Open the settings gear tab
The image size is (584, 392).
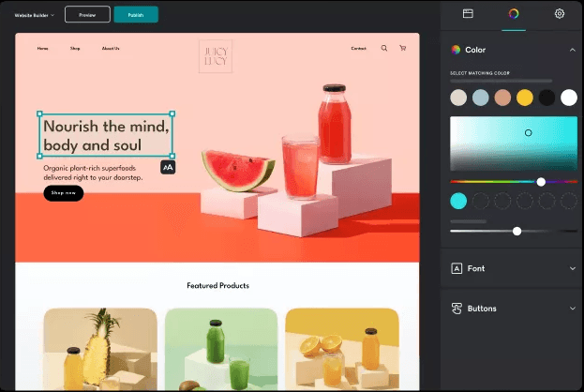click(x=559, y=14)
